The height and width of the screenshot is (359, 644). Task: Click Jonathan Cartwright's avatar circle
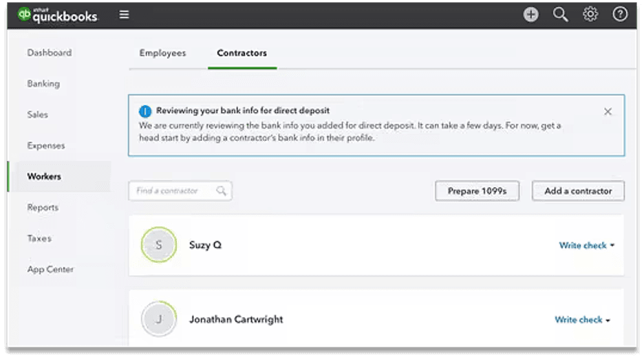tap(159, 320)
